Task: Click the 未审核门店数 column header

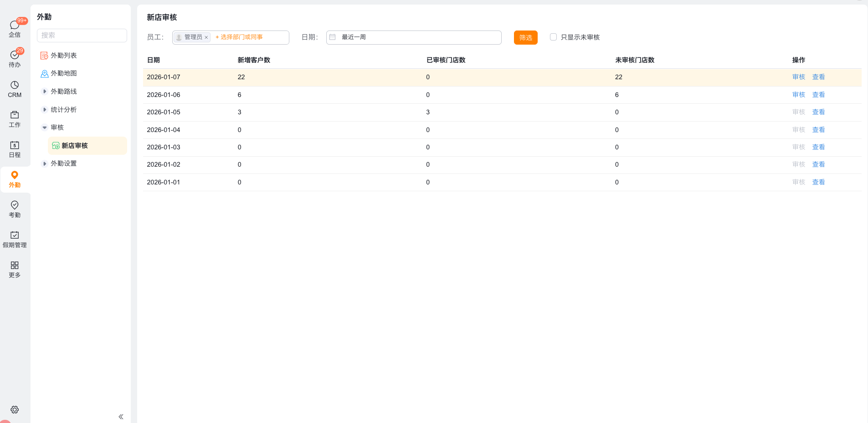Action: tap(635, 60)
